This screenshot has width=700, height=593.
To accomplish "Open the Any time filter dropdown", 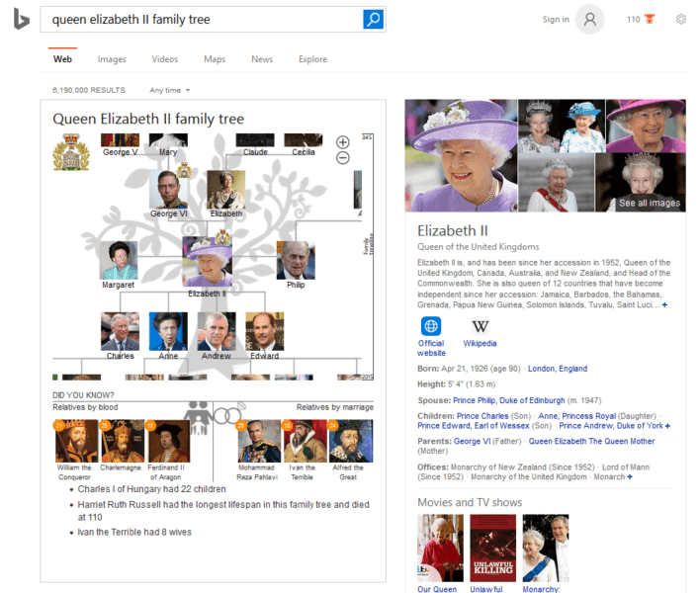I will click(x=170, y=90).
